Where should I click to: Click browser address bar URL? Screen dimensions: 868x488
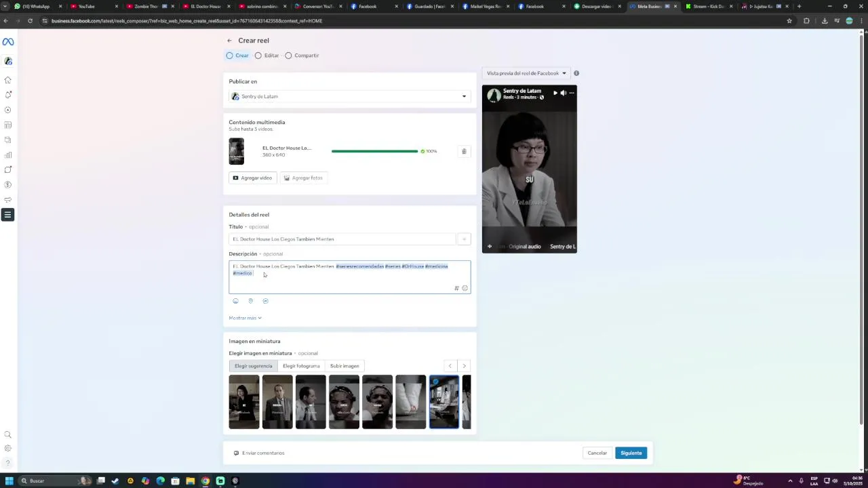click(186, 20)
